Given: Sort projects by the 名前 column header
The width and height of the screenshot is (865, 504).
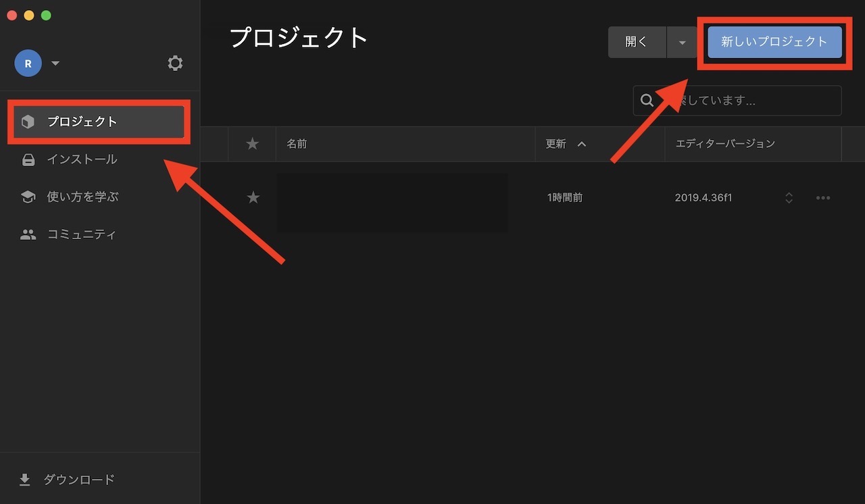Looking at the screenshot, I should click(x=297, y=144).
